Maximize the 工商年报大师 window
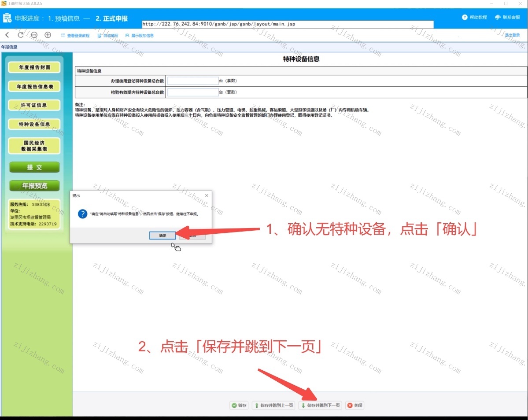Viewport: 528px width, 420px height. tap(506, 4)
